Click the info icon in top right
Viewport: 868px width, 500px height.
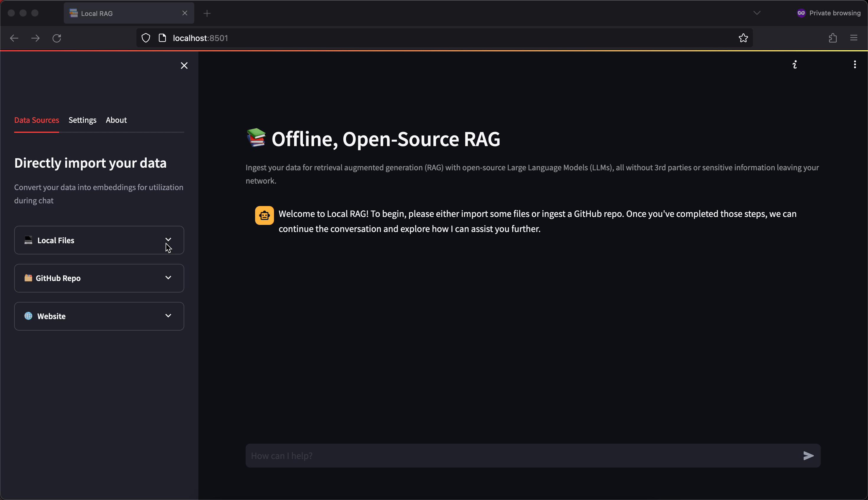794,64
